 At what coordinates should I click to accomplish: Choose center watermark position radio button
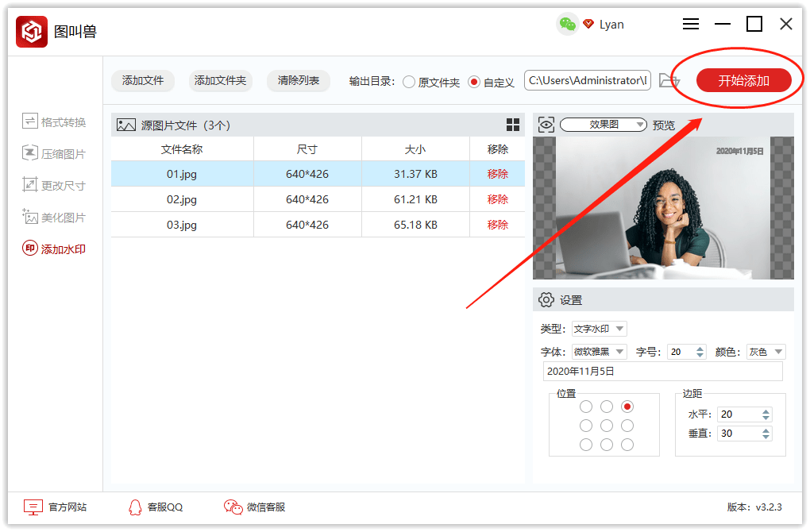pos(607,426)
